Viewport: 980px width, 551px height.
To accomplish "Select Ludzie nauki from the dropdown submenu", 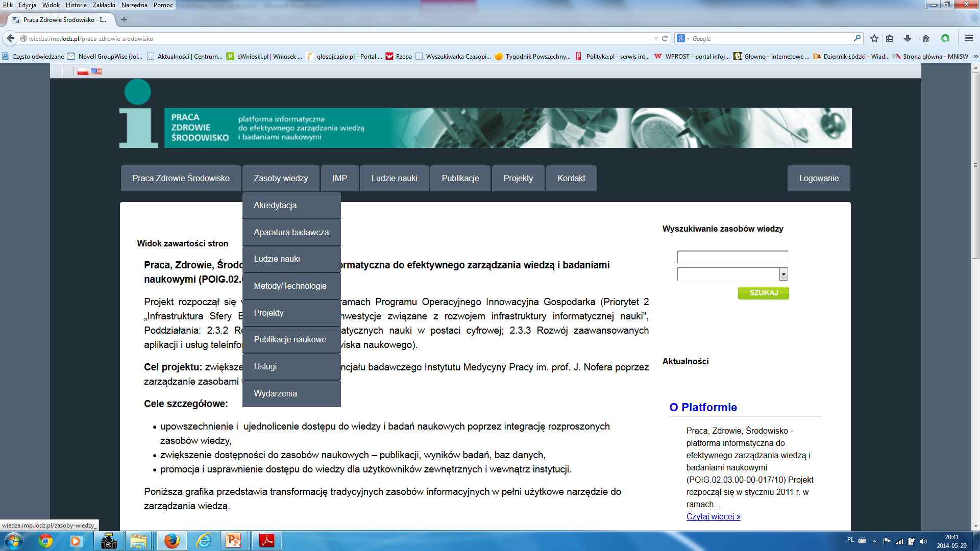I will 291,259.
